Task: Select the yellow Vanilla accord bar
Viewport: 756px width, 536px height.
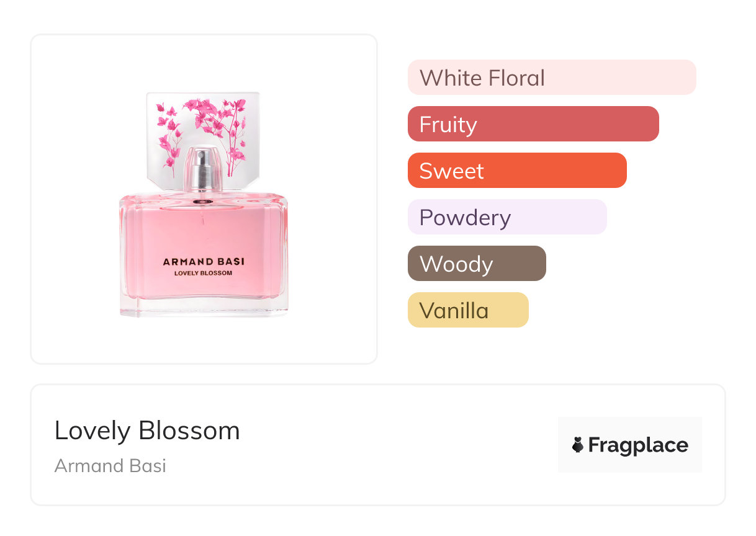Action: pos(467,310)
